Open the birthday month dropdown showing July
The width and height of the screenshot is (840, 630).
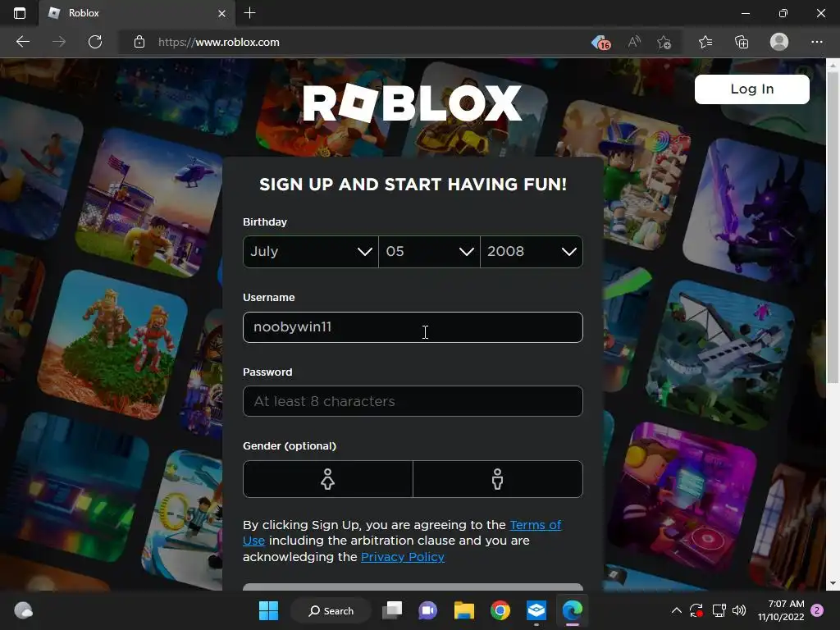[310, 251]
